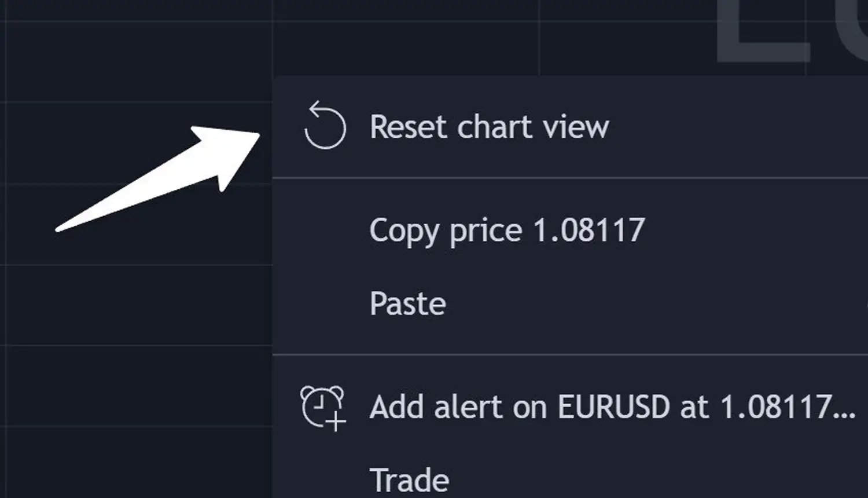Open the Trade menu entry

tap(409, 479)
